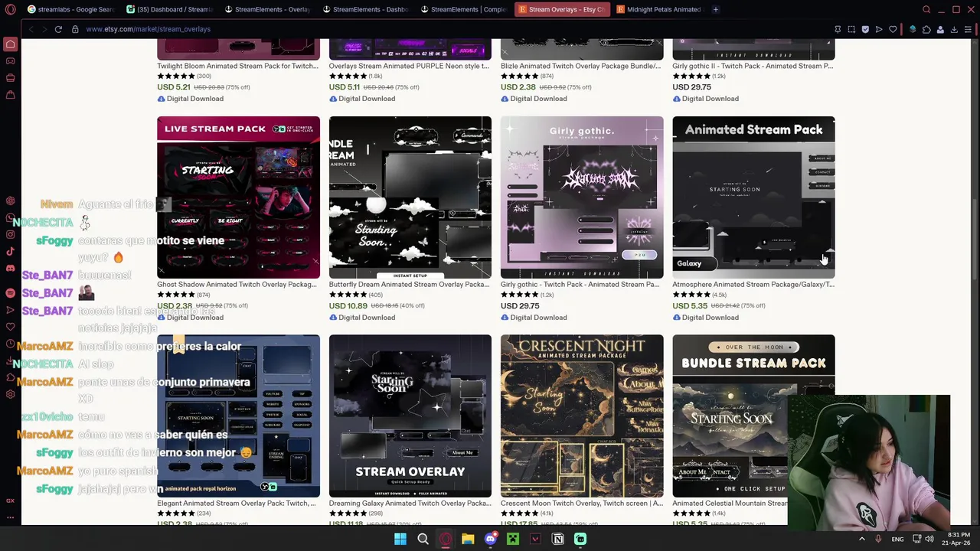Open TikTok in the Opera sidebar
Viewport: 980px width, 551px height.
tap(10, 251)
